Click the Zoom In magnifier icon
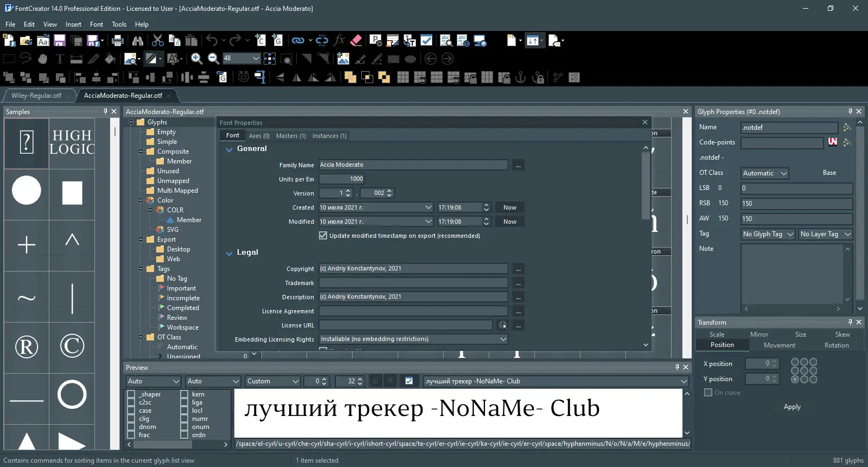Screen dimensions: 868x467 [x=197, y=59]
